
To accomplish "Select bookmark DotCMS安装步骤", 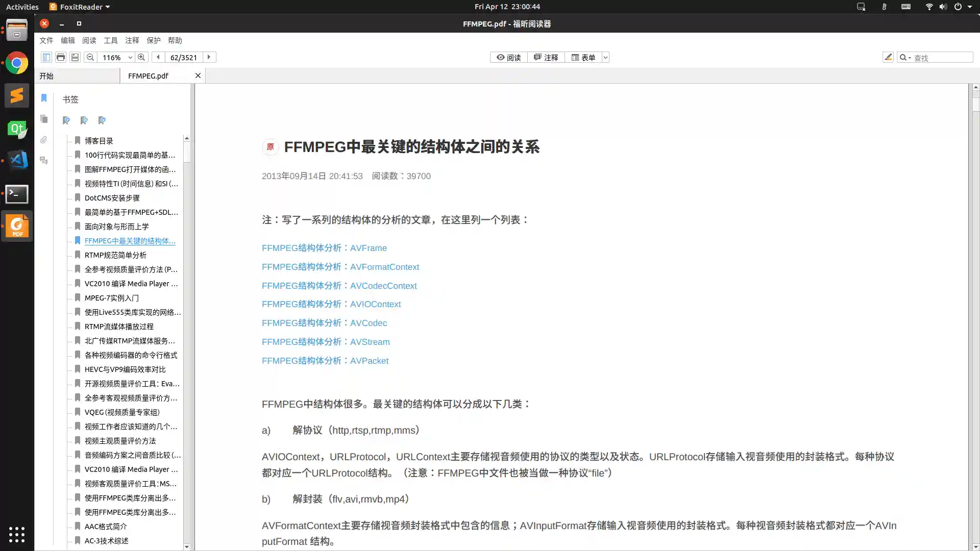I will tap(112, 198).
